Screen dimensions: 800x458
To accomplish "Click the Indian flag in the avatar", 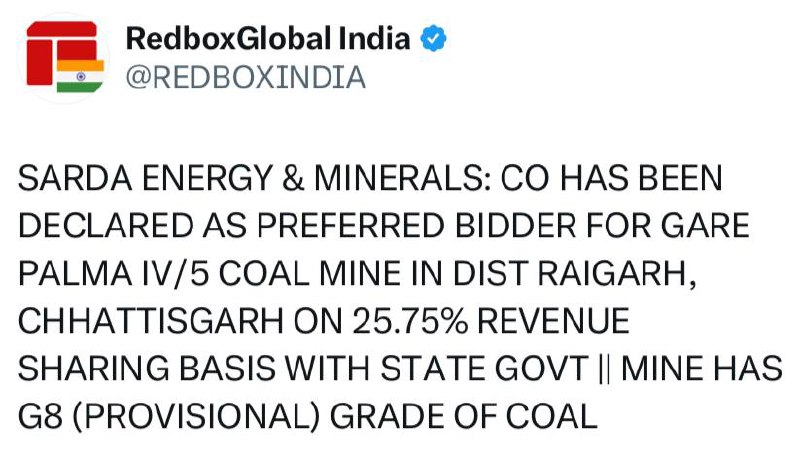I will pos(80,76).
